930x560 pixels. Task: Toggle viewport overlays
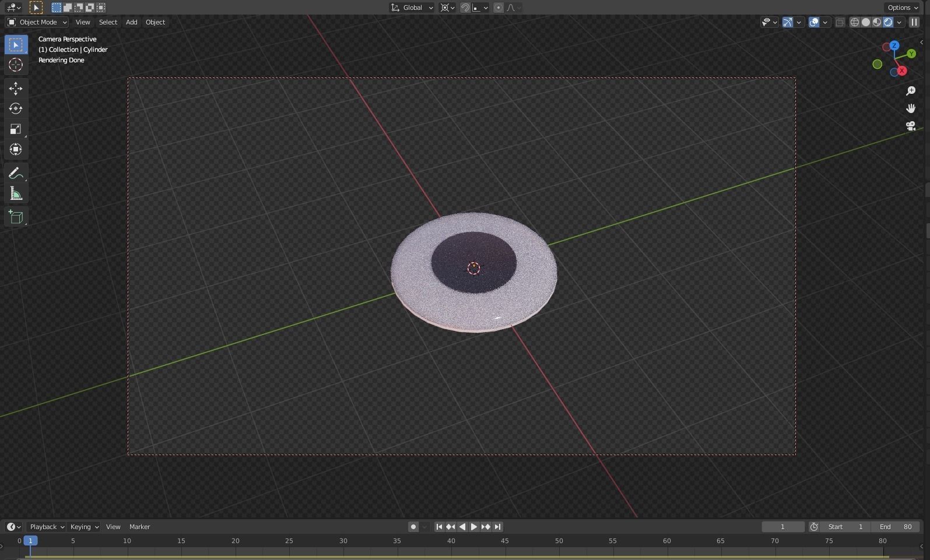814,22
